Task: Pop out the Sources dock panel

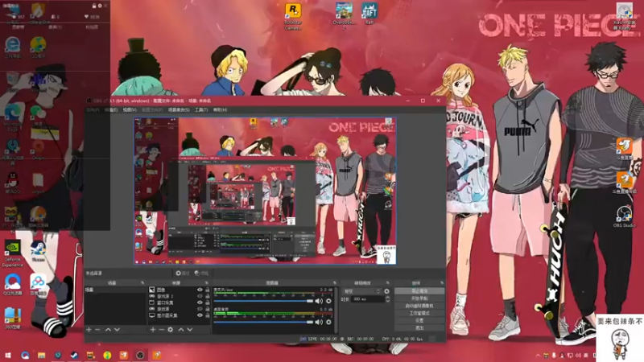Action: (x=207, y=283)
